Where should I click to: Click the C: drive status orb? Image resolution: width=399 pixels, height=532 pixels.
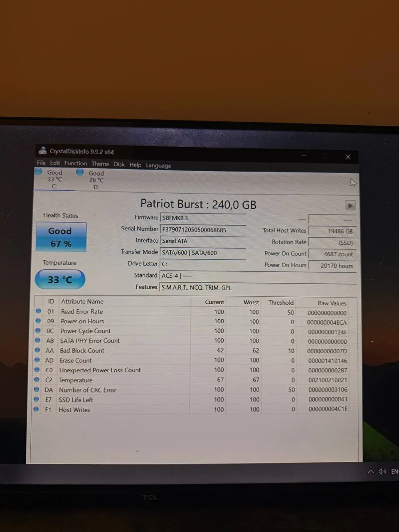click(39, 171)
